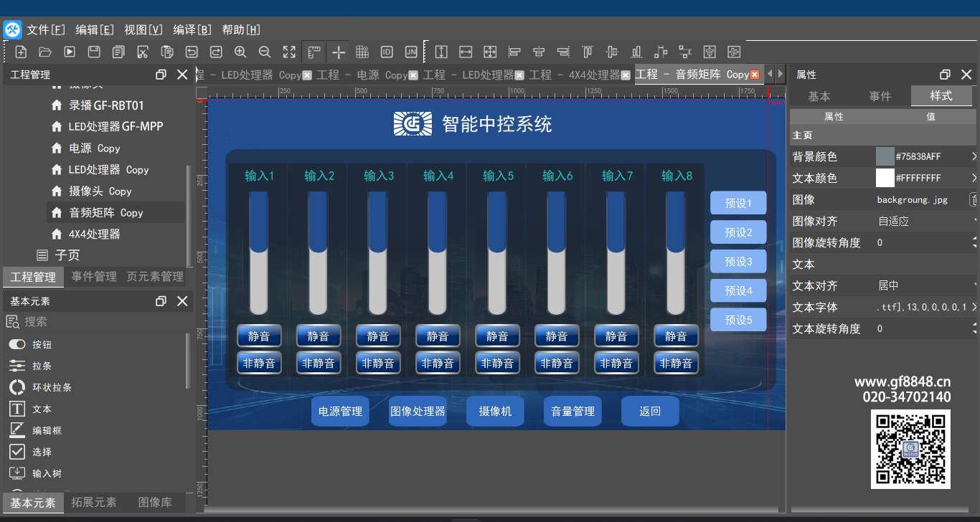Toggle the crosshair guide toolbar button
The image size is (980, 522).
pos(339,52)
